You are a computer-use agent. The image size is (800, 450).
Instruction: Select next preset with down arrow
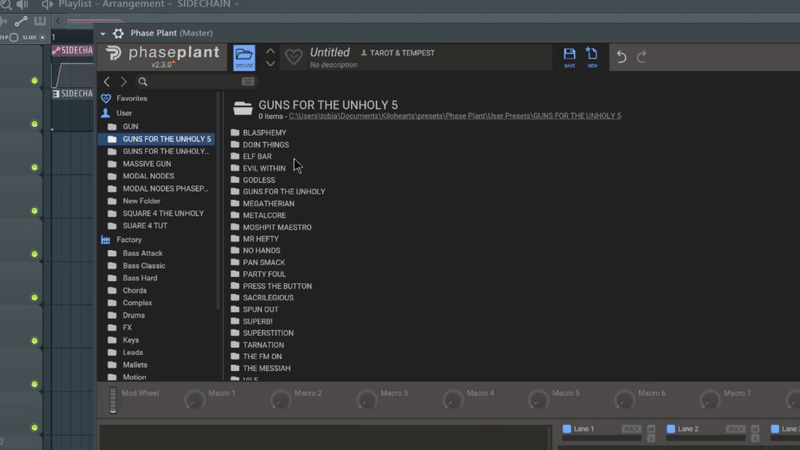270,63
